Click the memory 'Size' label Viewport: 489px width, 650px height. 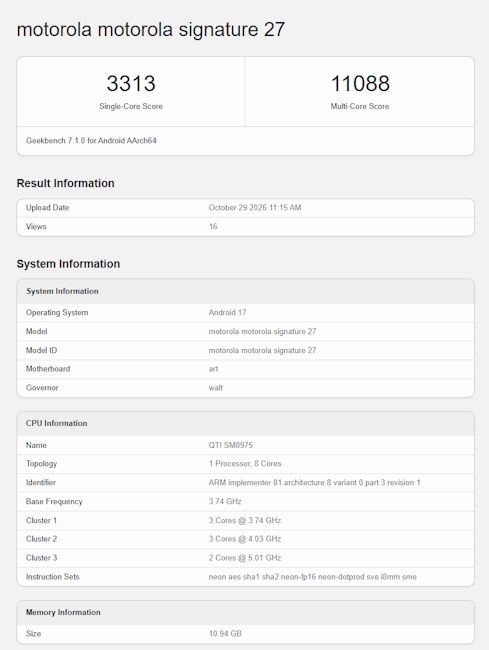click(33, 633)
